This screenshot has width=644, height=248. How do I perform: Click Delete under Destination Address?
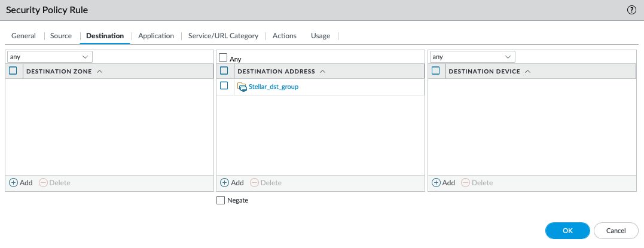click(265, 182)
